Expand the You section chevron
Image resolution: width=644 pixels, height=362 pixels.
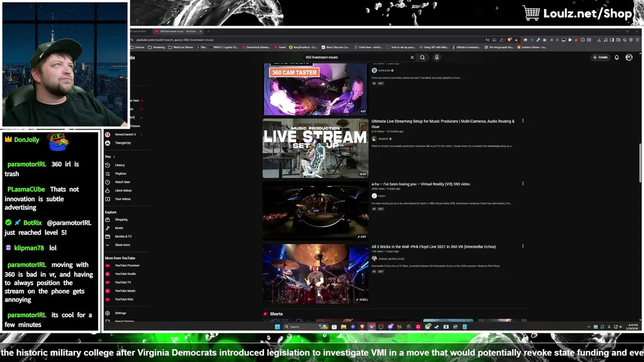[114, 157]
